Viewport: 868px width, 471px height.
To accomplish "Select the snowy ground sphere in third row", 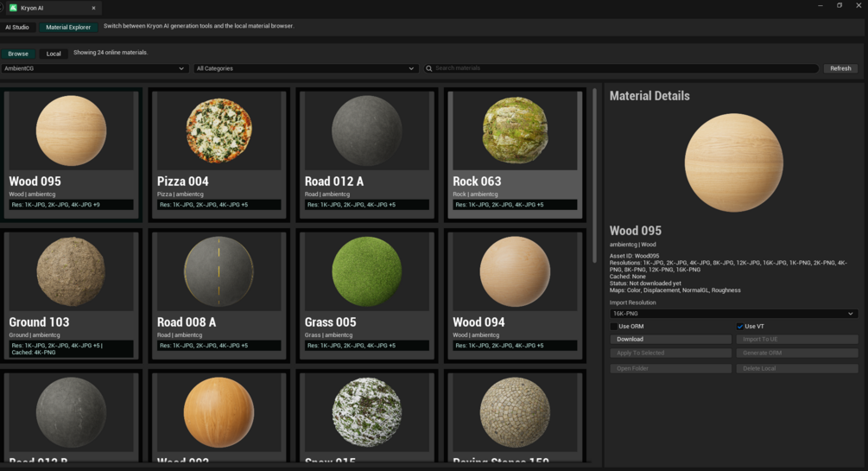I will click(366, 412).
